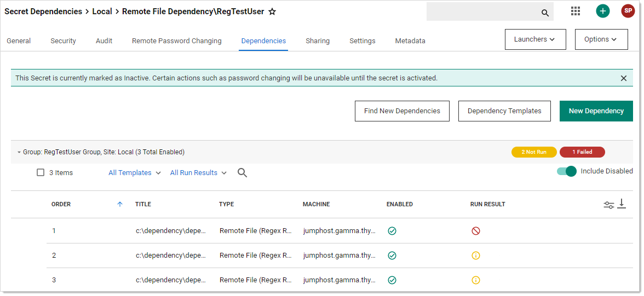Click the search magnifier in top search box
Image resolution: width=644 pixels, height=296 pixels.
545,13
